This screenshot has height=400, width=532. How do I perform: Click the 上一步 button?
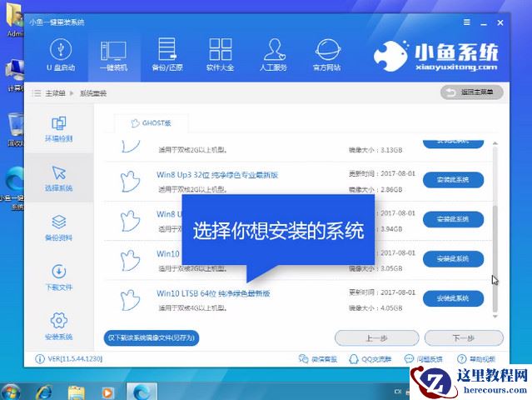(x=376, y=338)
